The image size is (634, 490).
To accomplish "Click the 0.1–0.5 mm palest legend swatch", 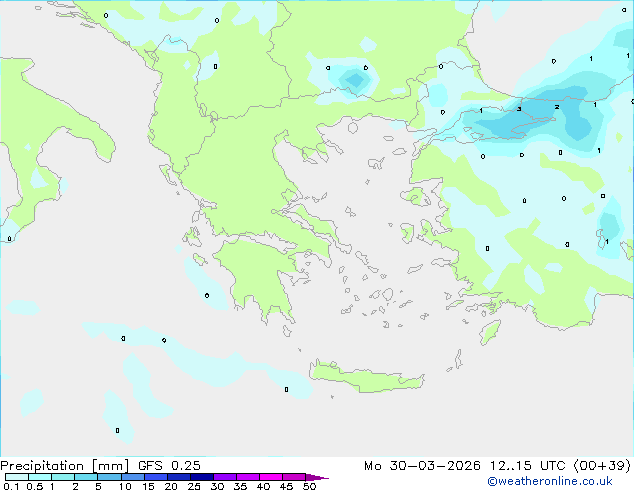I will (x=17, y=477).
